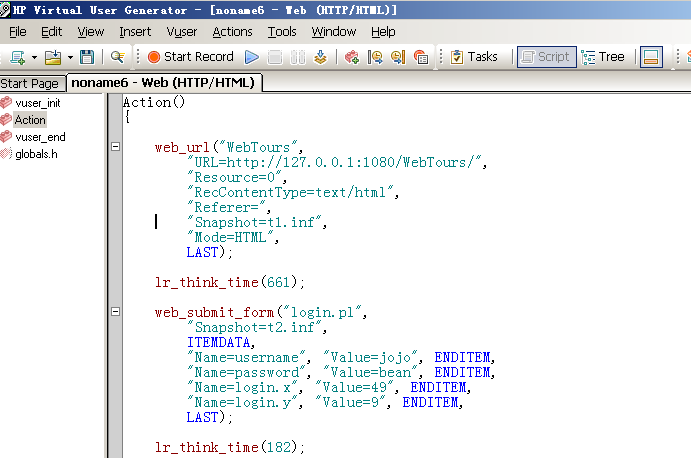691x458 pixels.
Task: Select vuser_init in the action tree
Action: (38, 103)
